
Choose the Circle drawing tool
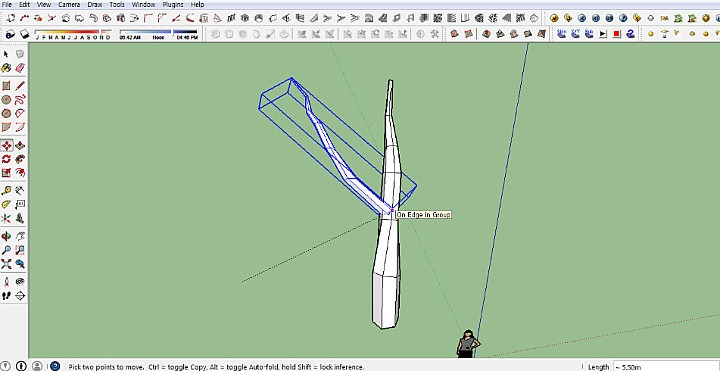(6, 100)
